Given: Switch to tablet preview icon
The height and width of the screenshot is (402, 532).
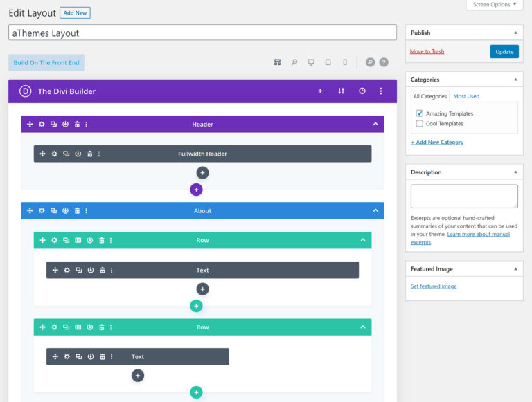Looking at the screenshot, I should pos(328,62).
